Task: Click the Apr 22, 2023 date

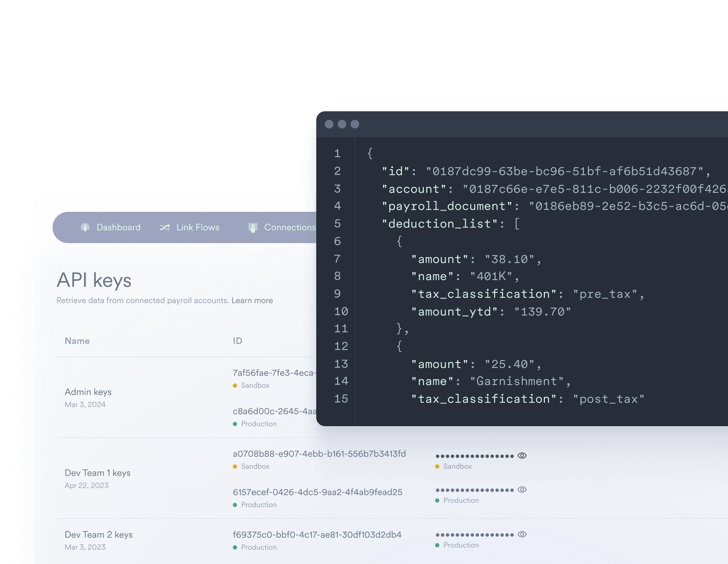Action: pyautogui.click(x=87, y=485)
